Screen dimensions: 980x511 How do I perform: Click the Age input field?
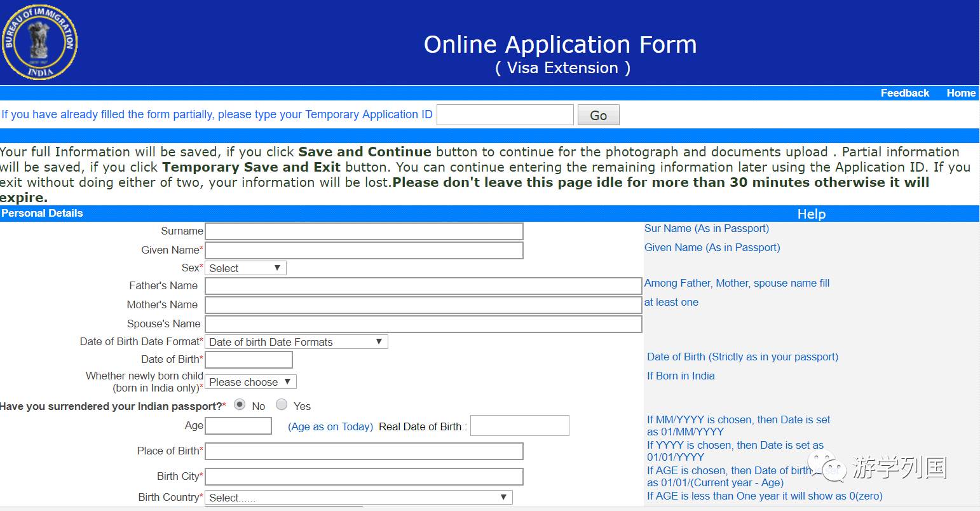pos(238,426)
